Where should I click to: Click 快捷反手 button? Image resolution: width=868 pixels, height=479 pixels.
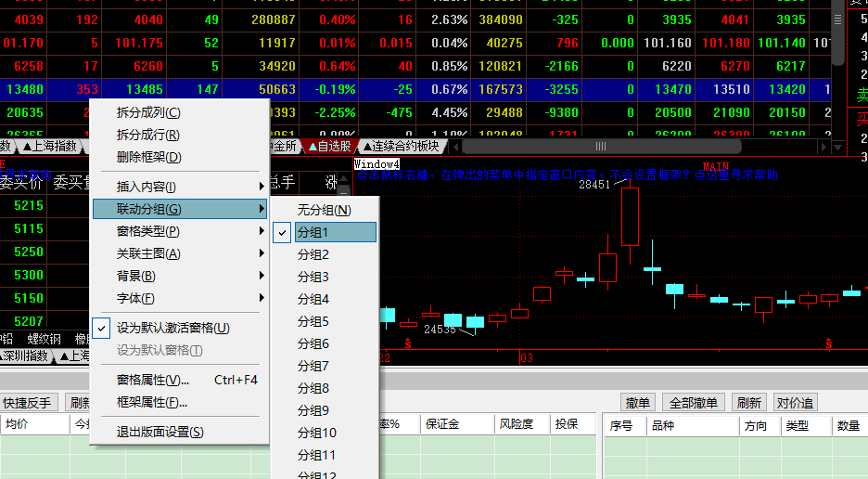click(27, 403)
